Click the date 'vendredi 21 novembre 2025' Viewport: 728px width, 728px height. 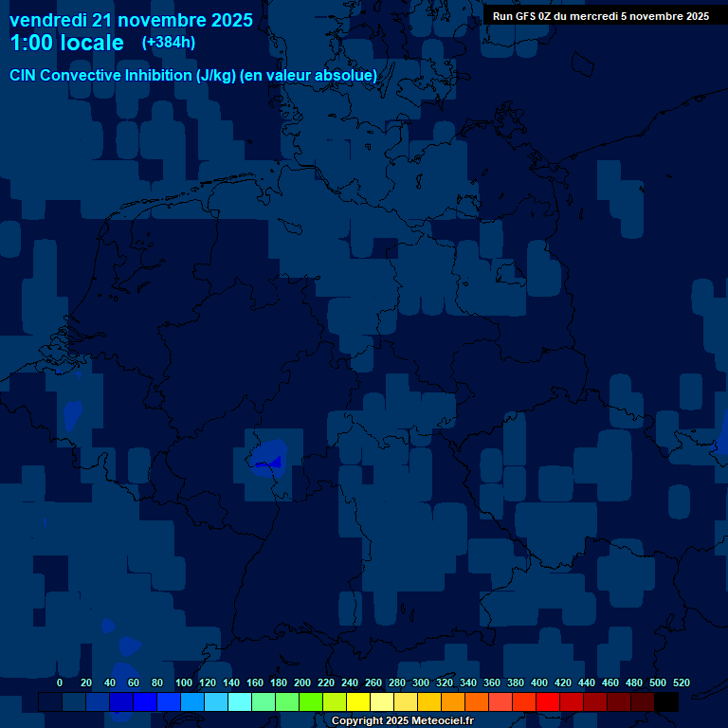point(131,21)
